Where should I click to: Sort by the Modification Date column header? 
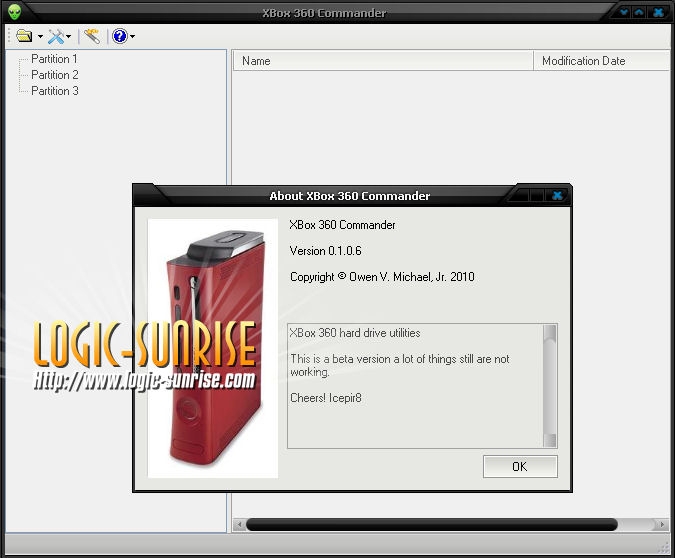coord(600,61)
